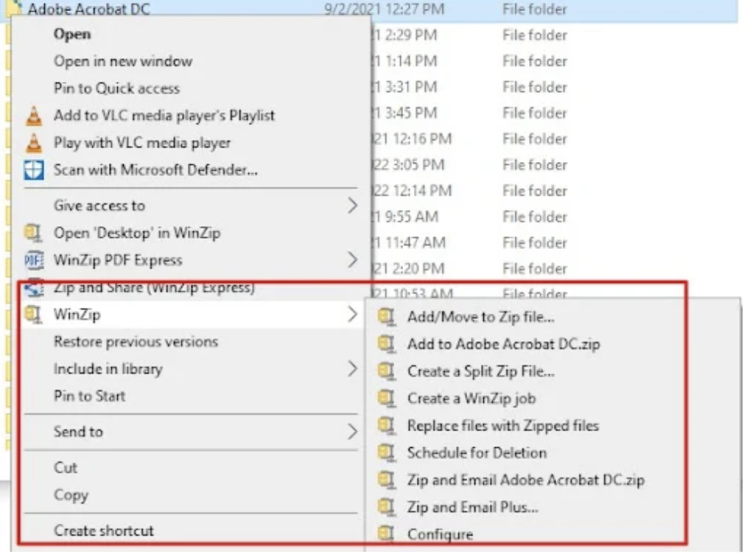Click icon beside Zip and Email Adobe Acrobat DC.zip
The image size is (750, 554).
pos(386,480)
